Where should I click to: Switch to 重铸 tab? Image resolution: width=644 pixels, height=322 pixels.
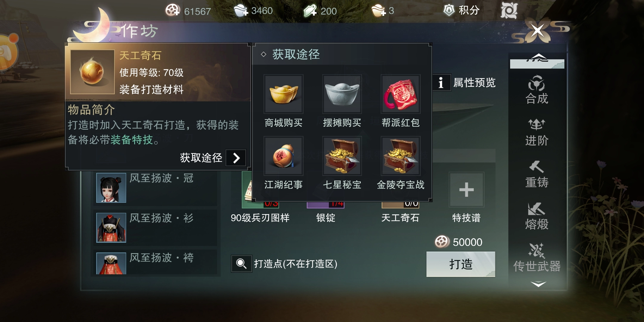click(537, 174)
